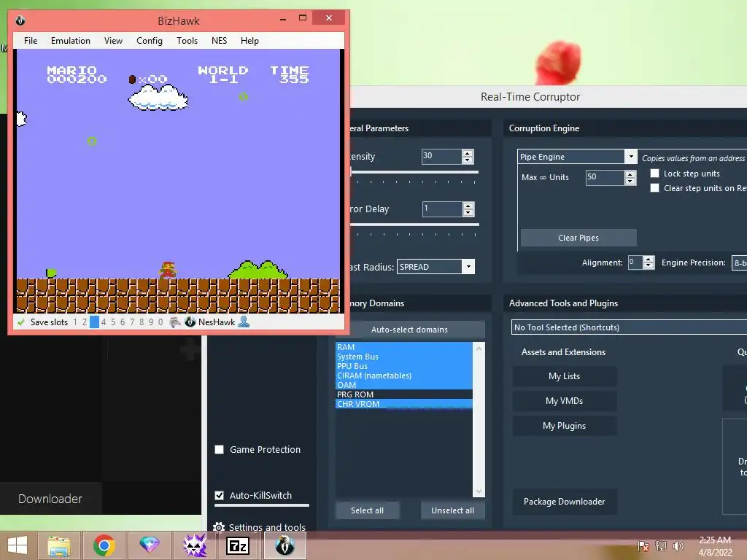Click the gray hawk icon beside save slots
747x560 pixels.
tap(175, 322)
